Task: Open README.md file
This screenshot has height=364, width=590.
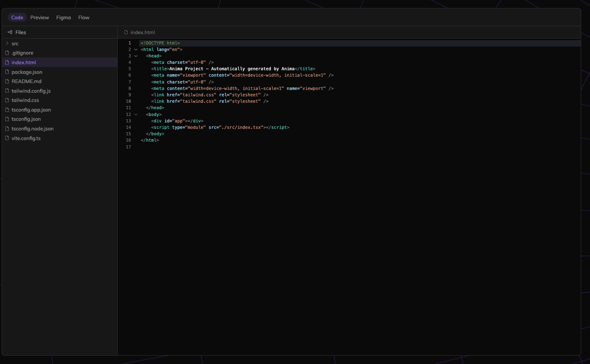Action: 59,81
